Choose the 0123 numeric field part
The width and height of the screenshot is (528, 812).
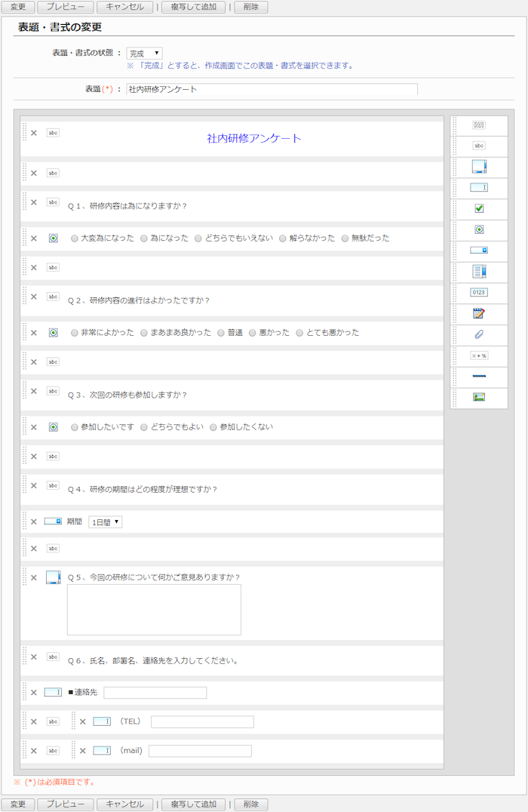coord(479,292)
